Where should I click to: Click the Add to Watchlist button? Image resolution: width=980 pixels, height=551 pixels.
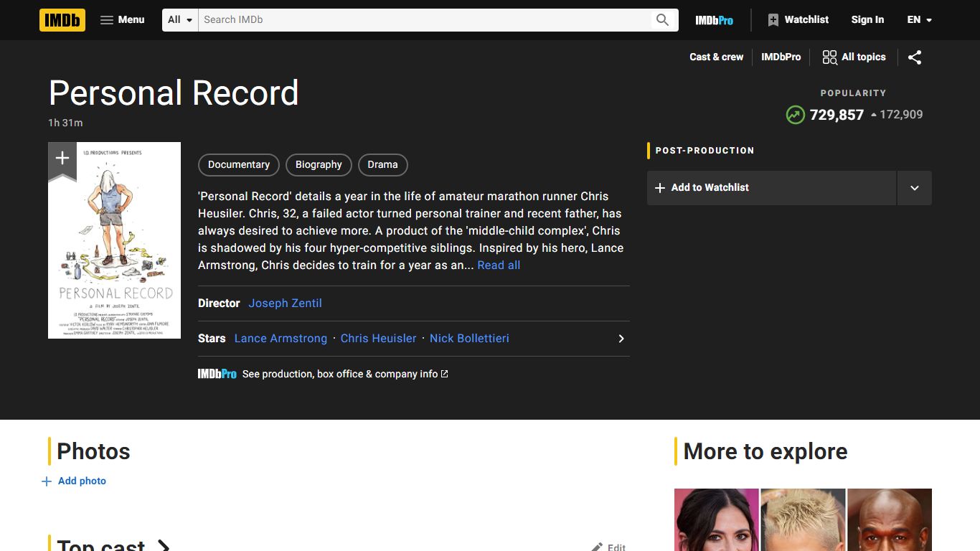[771, 188]
